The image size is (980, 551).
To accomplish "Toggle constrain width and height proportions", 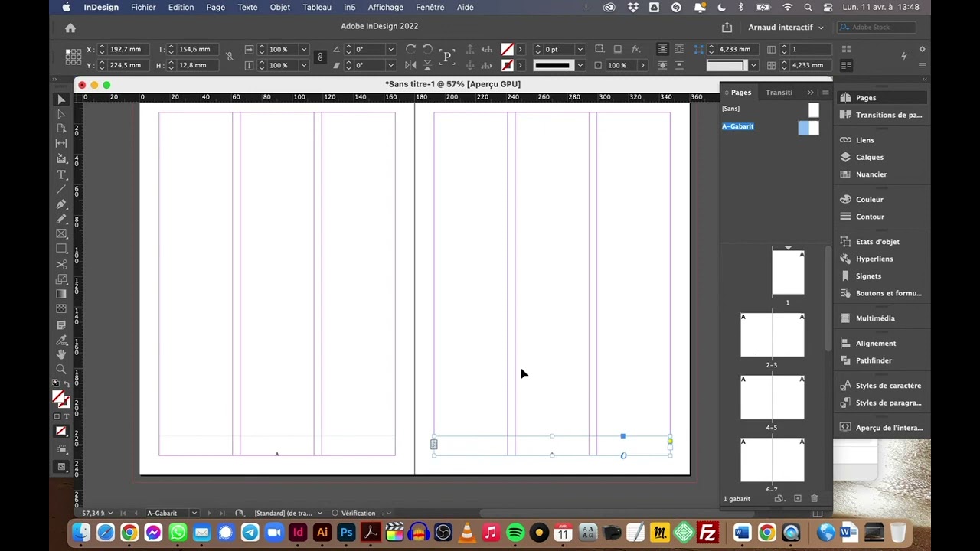I will 229,57.
